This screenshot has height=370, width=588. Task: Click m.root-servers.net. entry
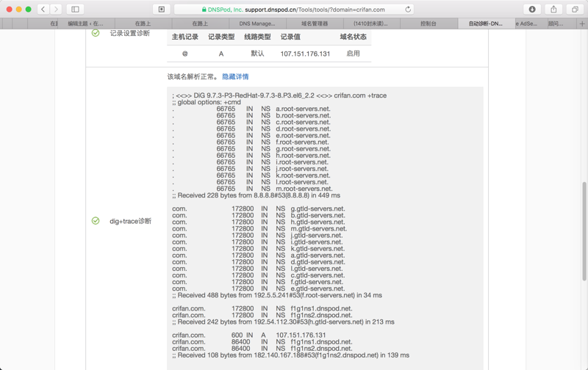click(304, 189)
